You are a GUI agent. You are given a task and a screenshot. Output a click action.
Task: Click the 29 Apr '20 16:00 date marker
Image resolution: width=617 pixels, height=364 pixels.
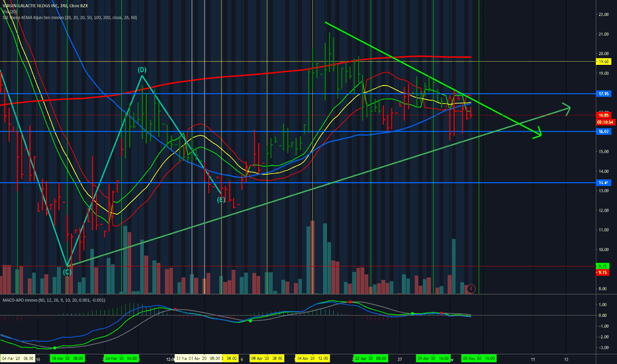[x=433, y=359]
